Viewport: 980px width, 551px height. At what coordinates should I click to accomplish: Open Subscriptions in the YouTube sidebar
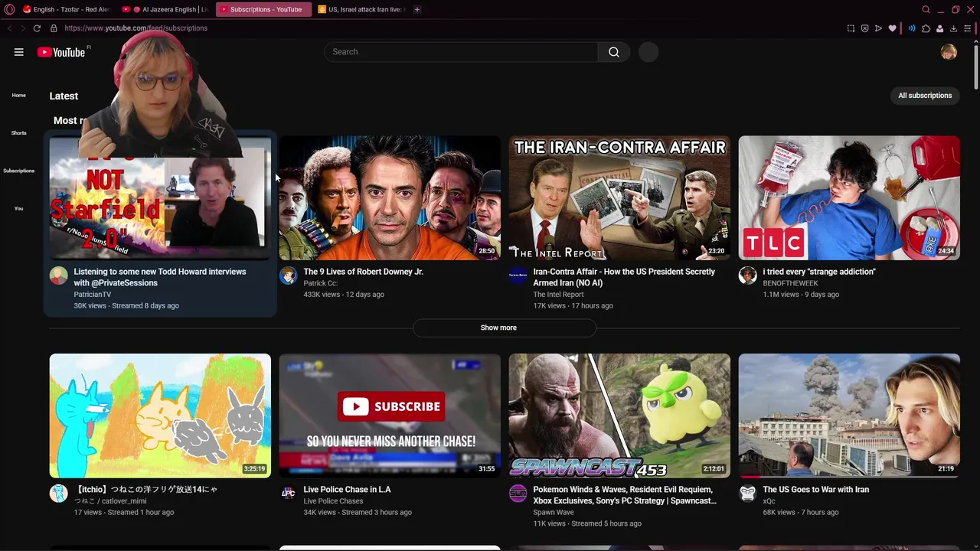19,171
